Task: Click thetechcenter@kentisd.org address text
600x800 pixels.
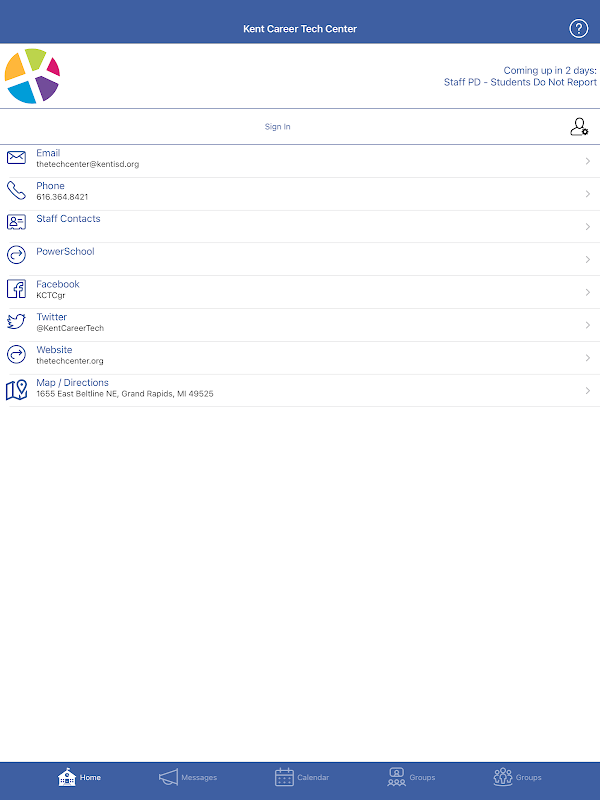Action: coord(88,164)
